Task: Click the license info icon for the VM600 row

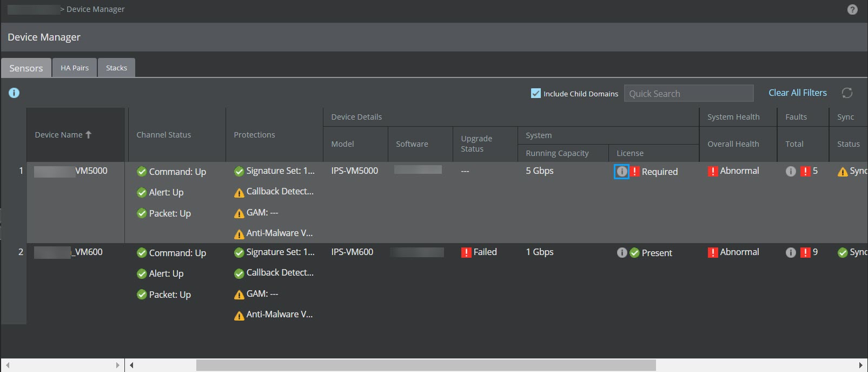Action: (622, 253)
